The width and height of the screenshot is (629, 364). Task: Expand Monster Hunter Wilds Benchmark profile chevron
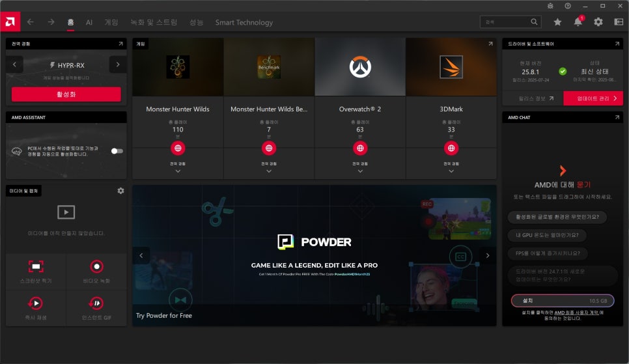click(x=269, y=171)
